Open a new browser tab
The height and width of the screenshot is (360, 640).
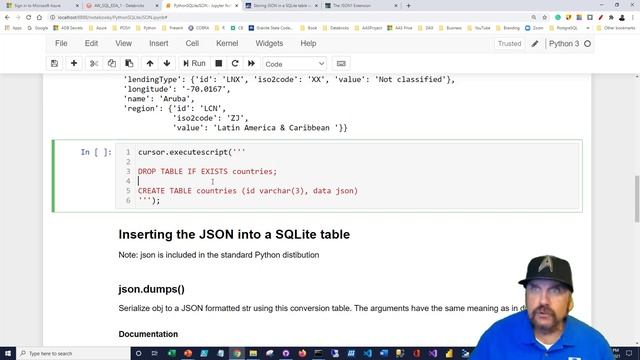409,6
